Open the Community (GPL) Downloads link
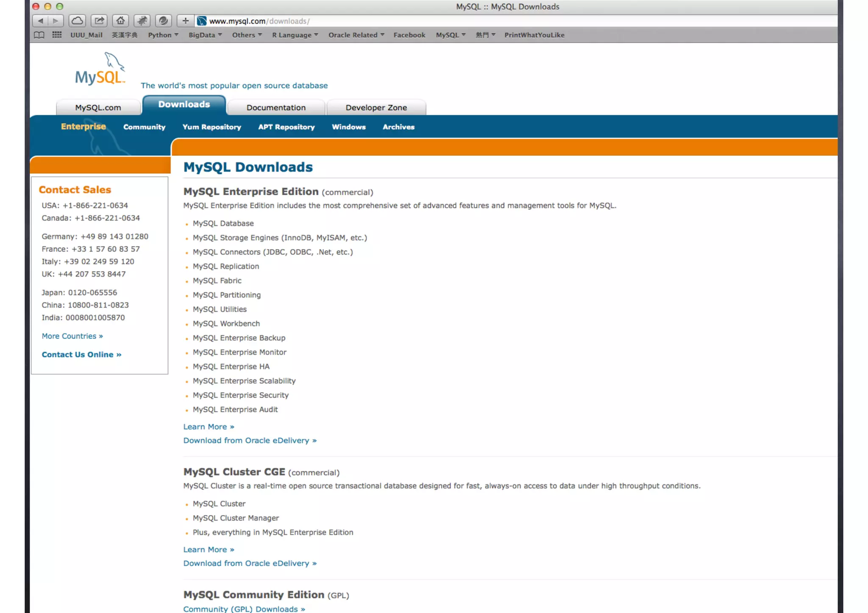This screenshot has width=868, height=613. [244, 609]
